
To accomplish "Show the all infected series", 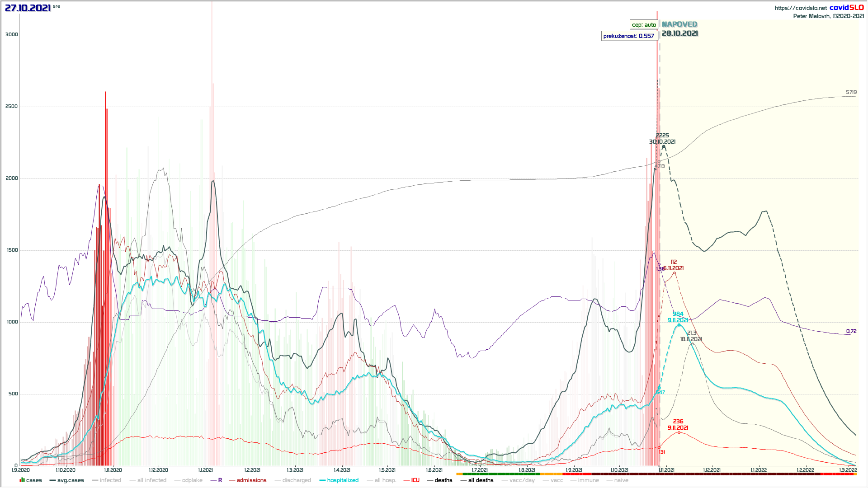I will coord(151,480).
